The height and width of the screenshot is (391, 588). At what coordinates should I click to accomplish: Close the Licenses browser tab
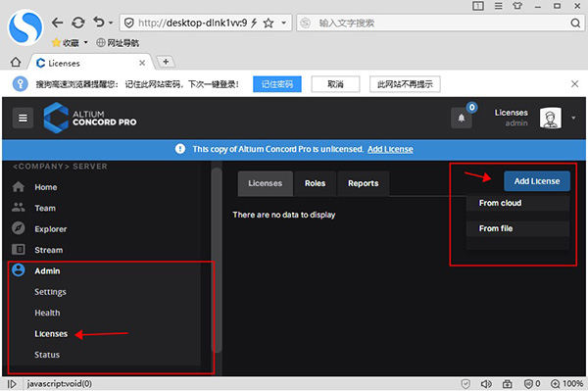coord(142,63)
